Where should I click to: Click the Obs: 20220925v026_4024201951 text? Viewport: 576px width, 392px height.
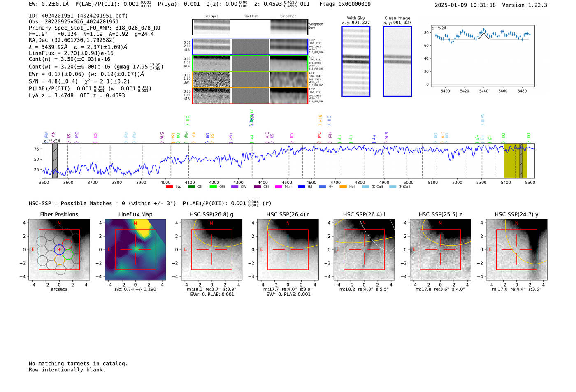click(74, 22)
